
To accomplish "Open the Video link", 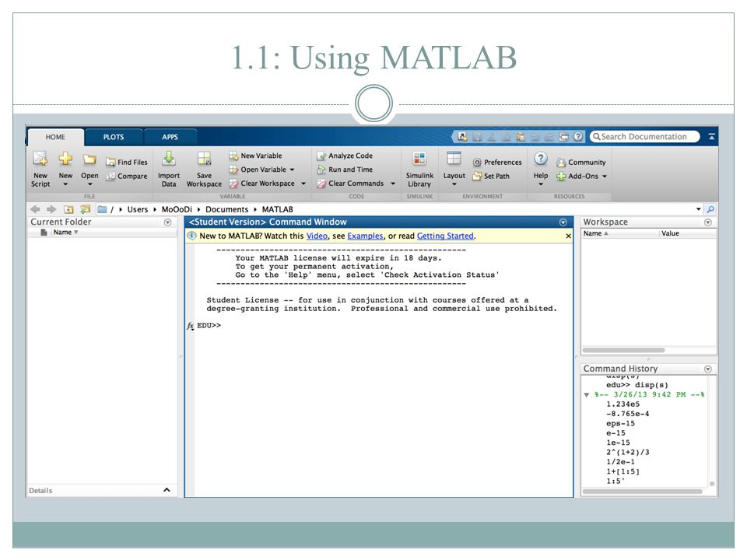I will 317,236.
